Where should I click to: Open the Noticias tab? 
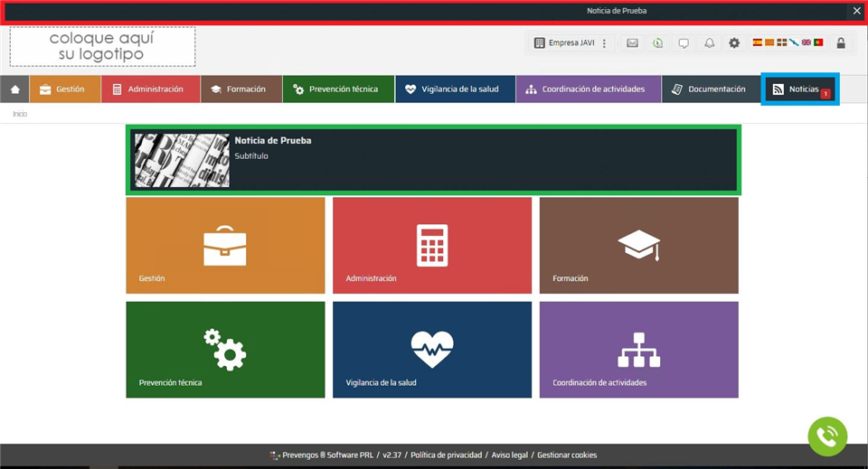800,89
